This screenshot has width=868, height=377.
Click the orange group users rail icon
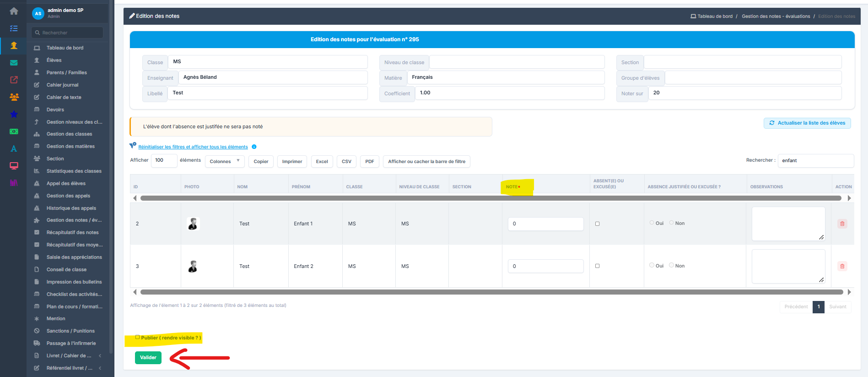[x=14, y=97]
